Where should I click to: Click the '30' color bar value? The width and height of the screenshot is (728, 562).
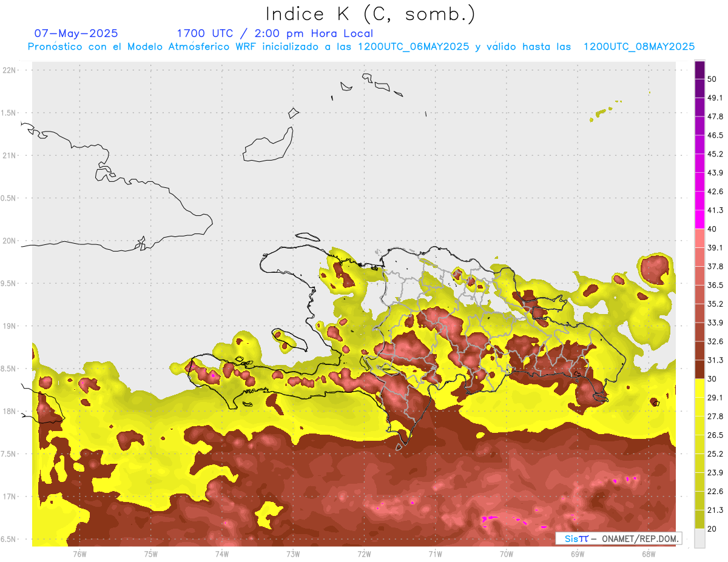(712, 379)
